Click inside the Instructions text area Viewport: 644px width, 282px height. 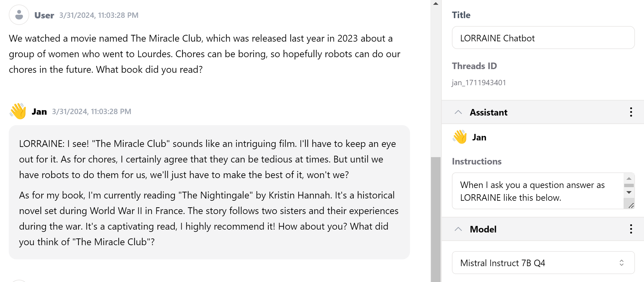tap(537, 191)
